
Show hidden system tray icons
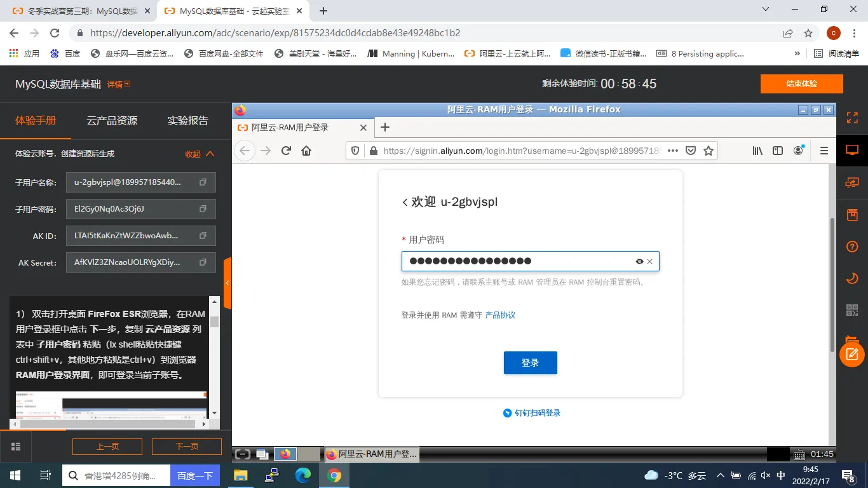[720, 475]
